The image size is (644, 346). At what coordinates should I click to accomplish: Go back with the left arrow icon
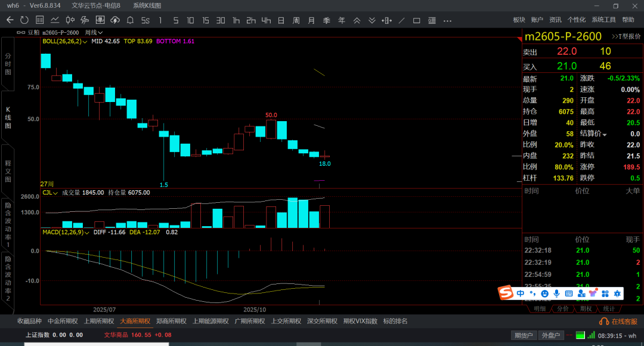pyautogui.click(x=10, y=20)
